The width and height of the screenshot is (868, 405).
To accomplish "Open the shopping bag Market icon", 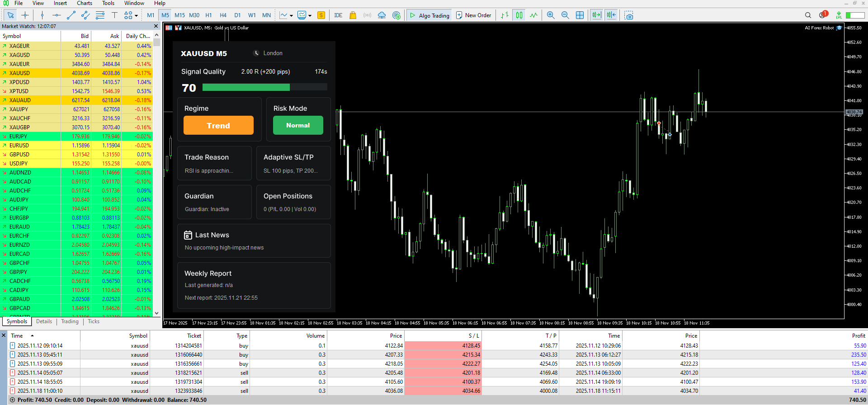I will tap(353, 15).
